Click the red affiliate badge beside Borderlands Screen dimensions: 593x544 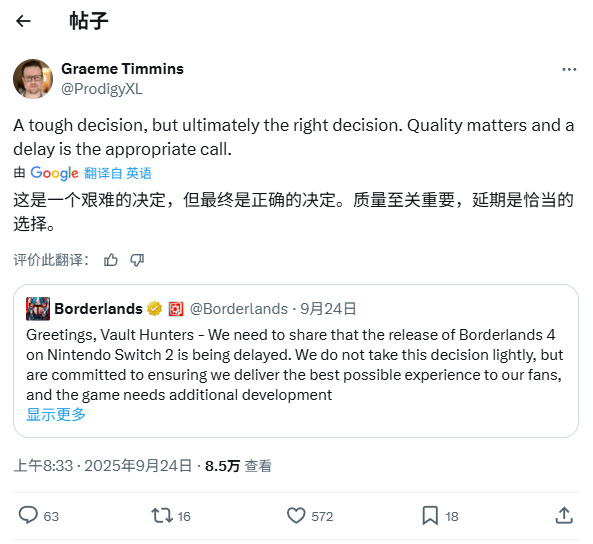click(x=176, y=309)
